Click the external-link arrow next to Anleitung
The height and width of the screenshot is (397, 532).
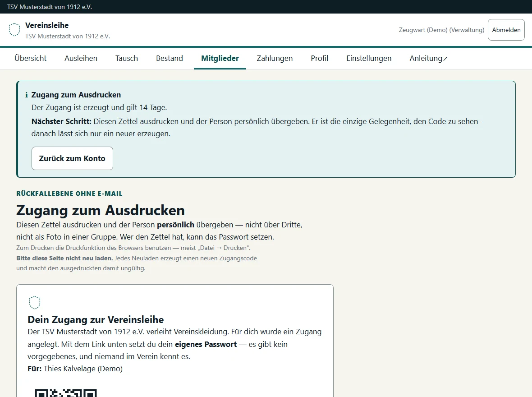(445, 59)
